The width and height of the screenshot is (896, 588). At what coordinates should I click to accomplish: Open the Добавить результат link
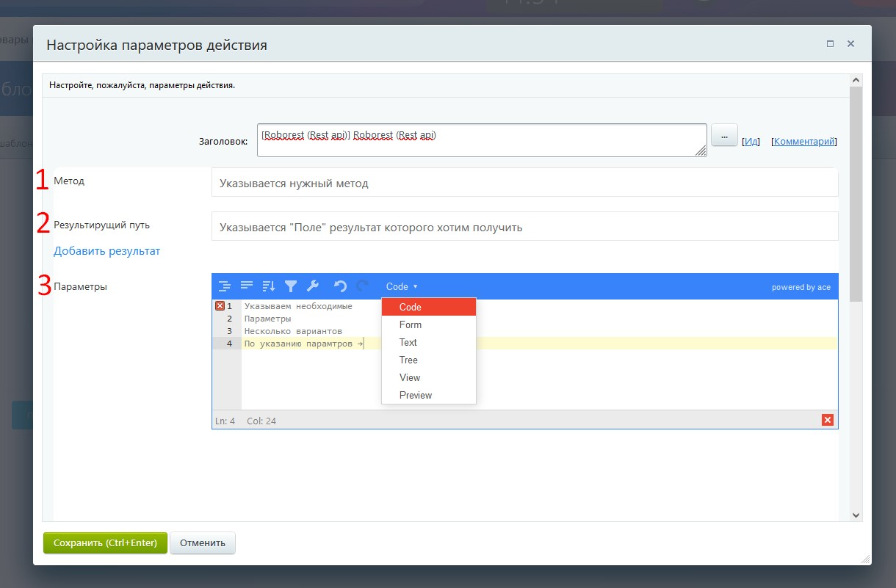point(106,251)
